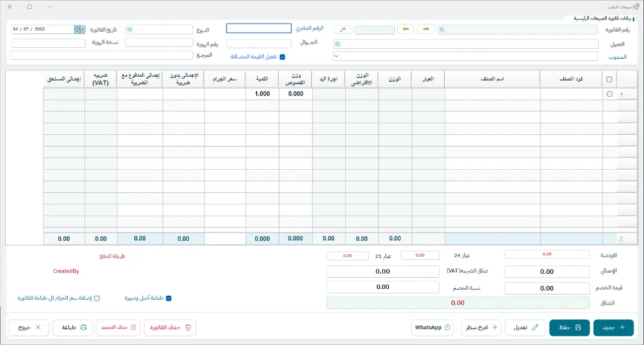Click the العيار column header

428,79
